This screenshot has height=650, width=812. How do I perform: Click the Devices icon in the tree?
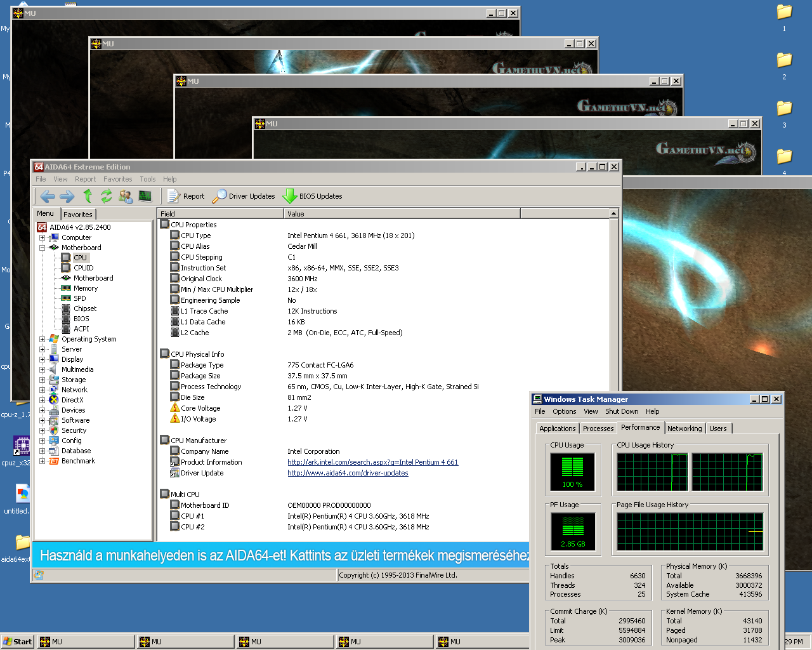pyautogui.click(x=54, y=410)
